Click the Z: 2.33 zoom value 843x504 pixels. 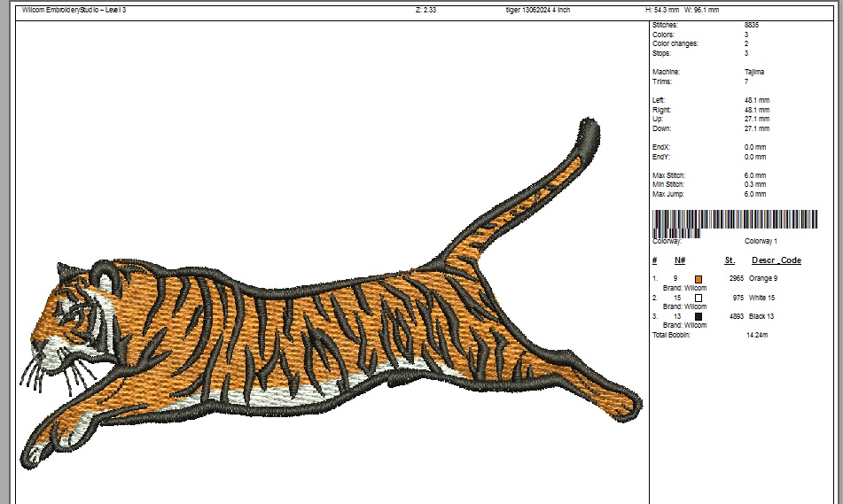click(425, 11)
